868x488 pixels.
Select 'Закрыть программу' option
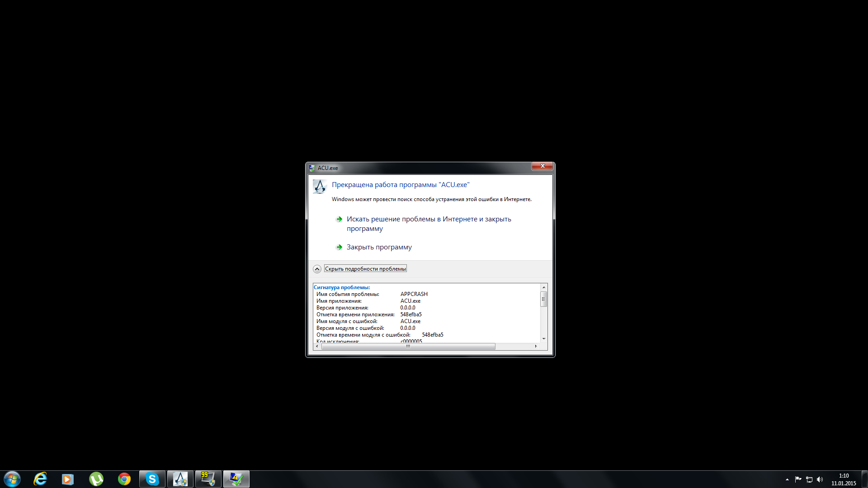pyautogui.click(x=379, y=247)
